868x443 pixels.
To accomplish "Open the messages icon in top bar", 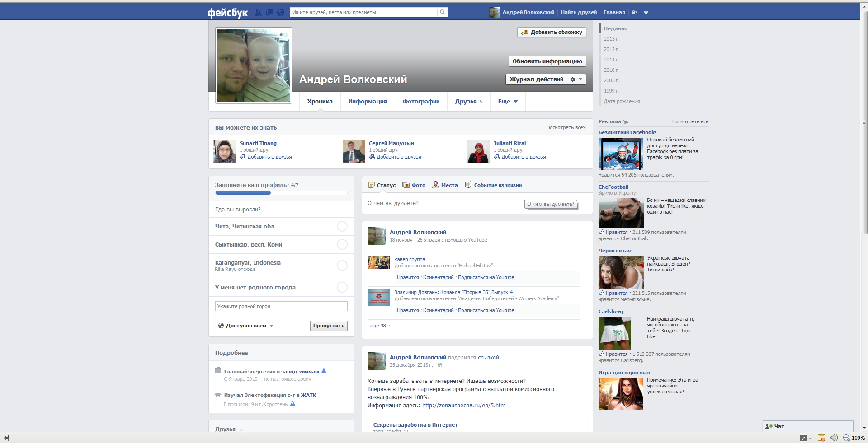I will pos(269,13).
